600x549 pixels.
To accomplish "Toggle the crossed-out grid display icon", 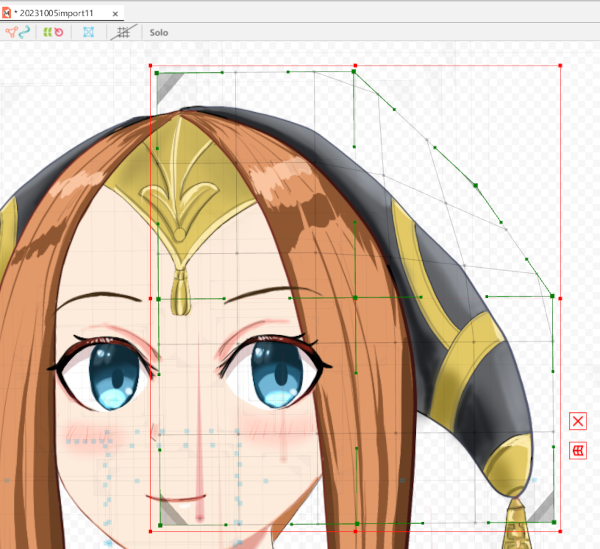I will (123, 32).
